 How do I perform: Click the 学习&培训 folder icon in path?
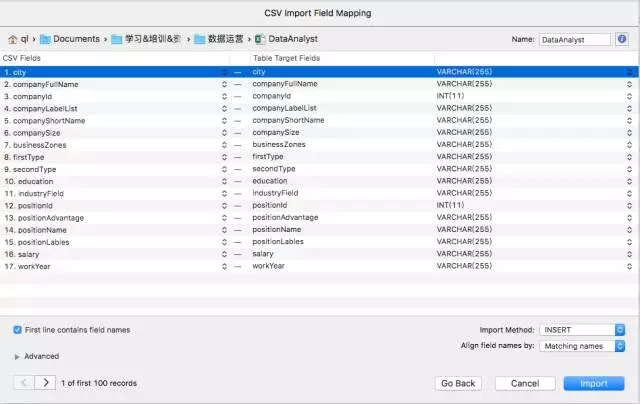(x=117, y=39)
